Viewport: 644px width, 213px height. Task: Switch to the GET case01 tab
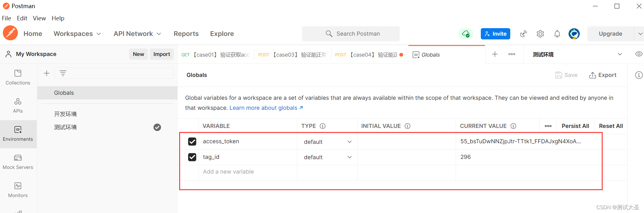(x=216, y=55)
